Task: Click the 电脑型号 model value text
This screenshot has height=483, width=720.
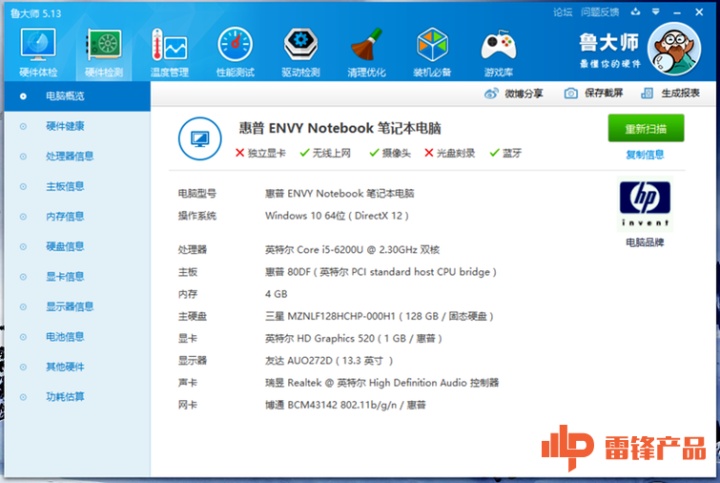Action: (339, 193)
